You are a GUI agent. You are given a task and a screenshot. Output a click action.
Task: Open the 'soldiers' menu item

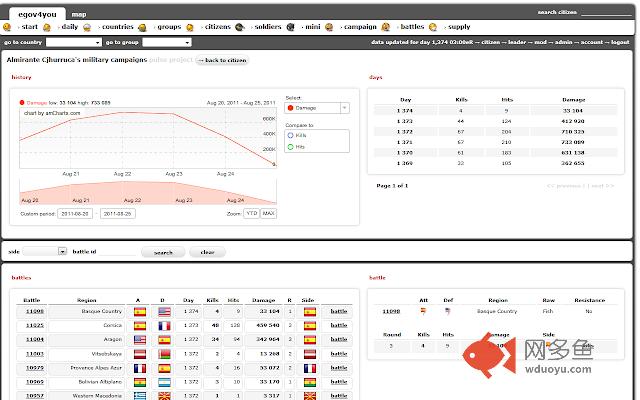[268, 27]
